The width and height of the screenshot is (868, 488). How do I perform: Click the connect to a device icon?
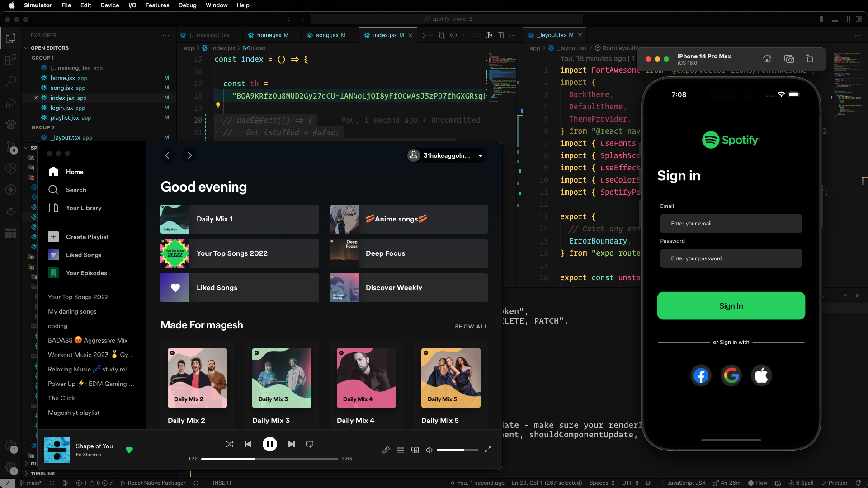tap(415, 450)
